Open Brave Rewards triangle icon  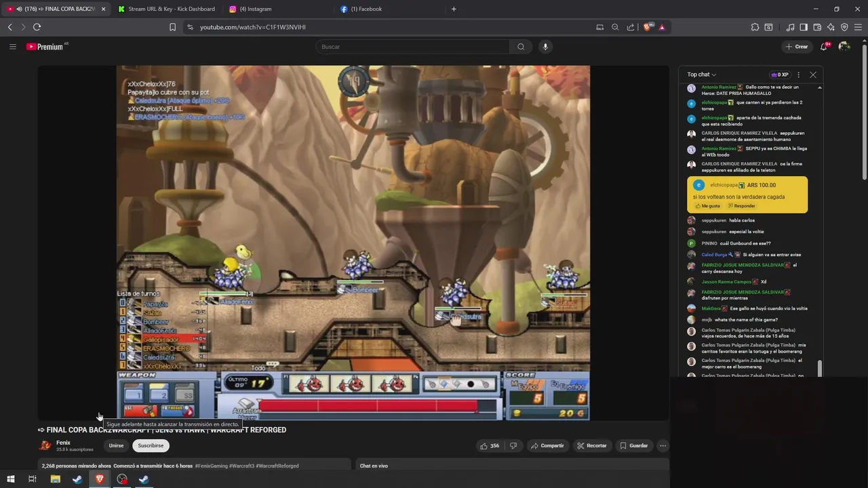(x=662, y=27)
